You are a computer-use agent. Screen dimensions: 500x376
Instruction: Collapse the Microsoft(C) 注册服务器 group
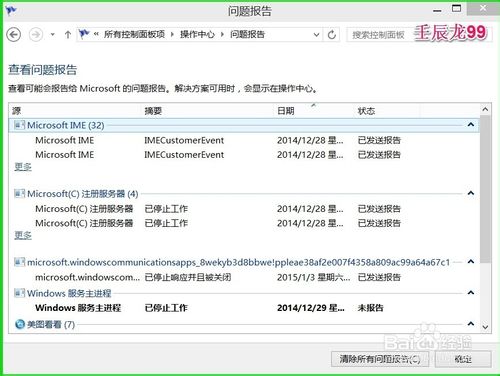(471, 193)
